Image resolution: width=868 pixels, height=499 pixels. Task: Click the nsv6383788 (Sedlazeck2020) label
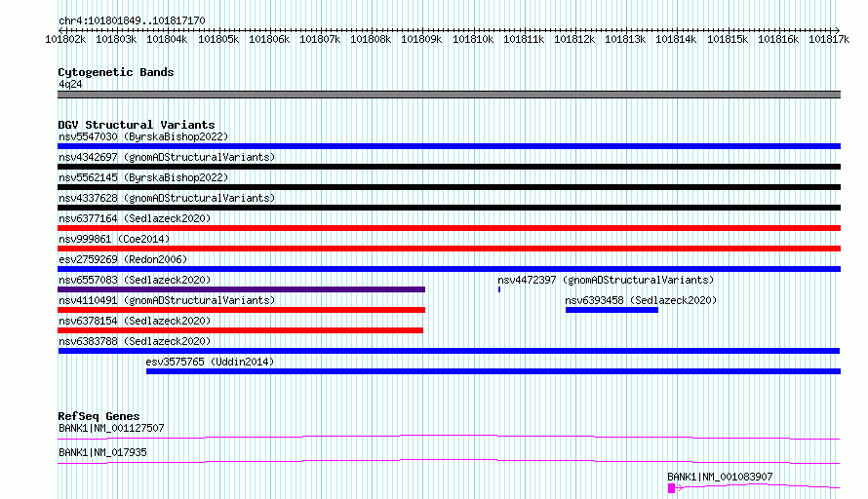click(135, 341)
